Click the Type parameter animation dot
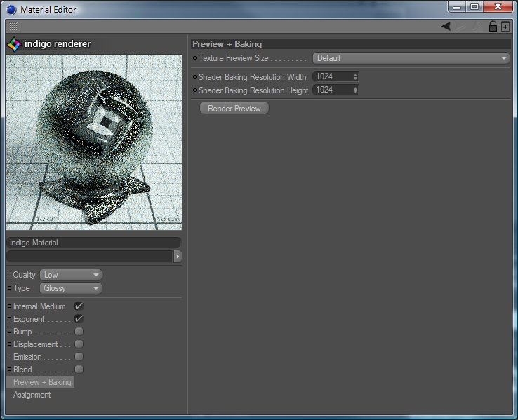 tap(10, 288)
